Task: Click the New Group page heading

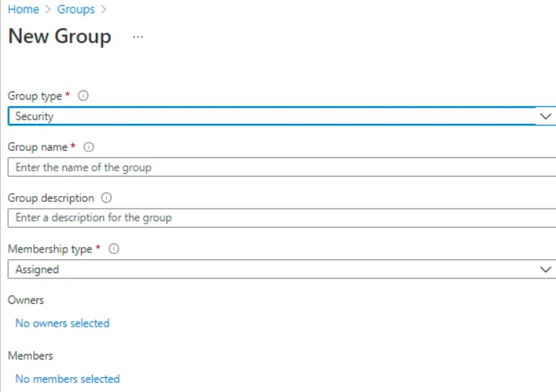Action: [59, 36]
